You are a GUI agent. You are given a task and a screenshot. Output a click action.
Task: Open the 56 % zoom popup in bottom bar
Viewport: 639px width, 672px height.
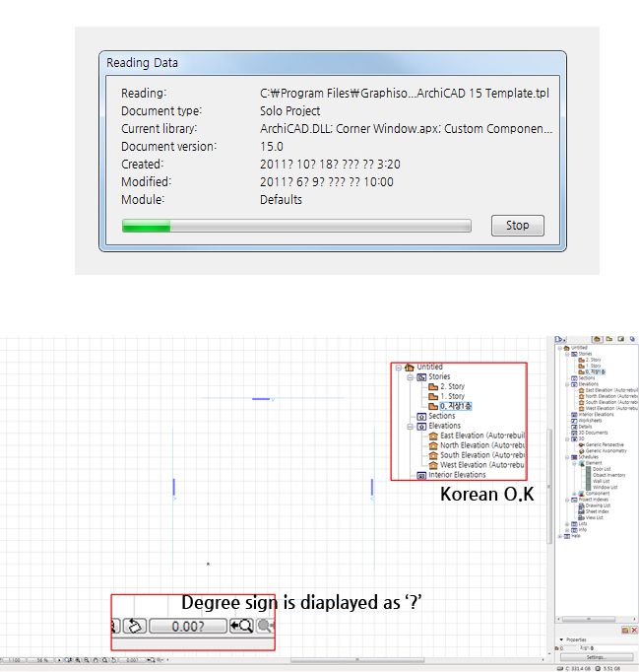[x=42, y=660]
